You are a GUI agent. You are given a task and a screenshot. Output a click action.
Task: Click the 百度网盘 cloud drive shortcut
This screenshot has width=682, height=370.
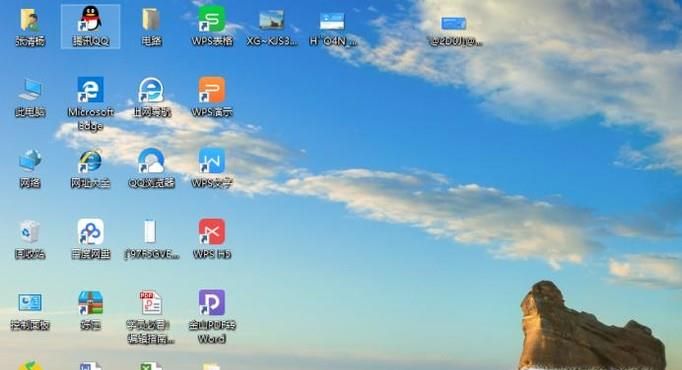coord(90,239)
